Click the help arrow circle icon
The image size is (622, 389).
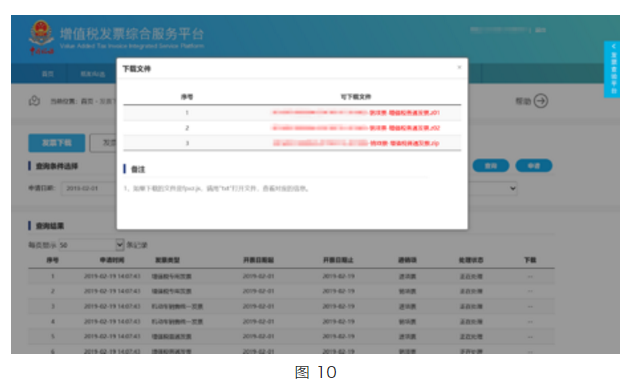(x=541, y=101)
